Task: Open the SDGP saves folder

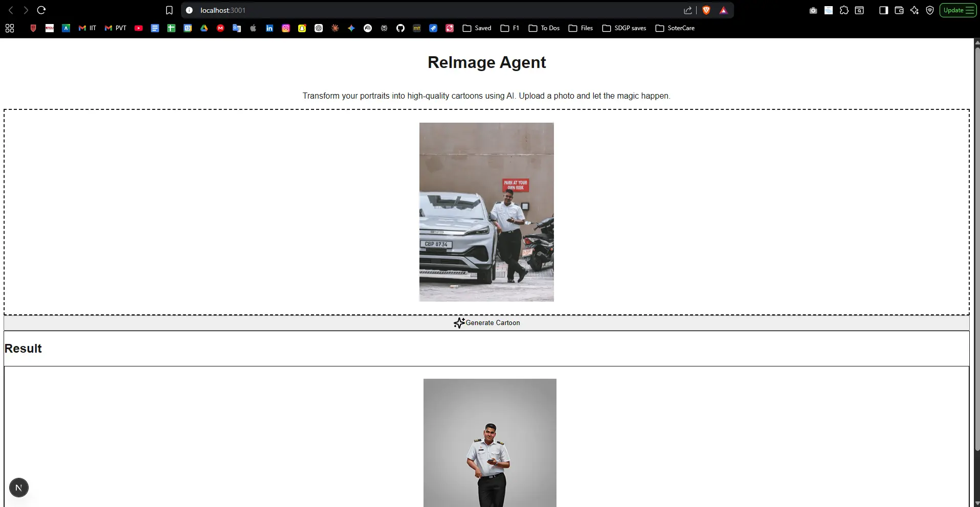Action: (625, 28)
